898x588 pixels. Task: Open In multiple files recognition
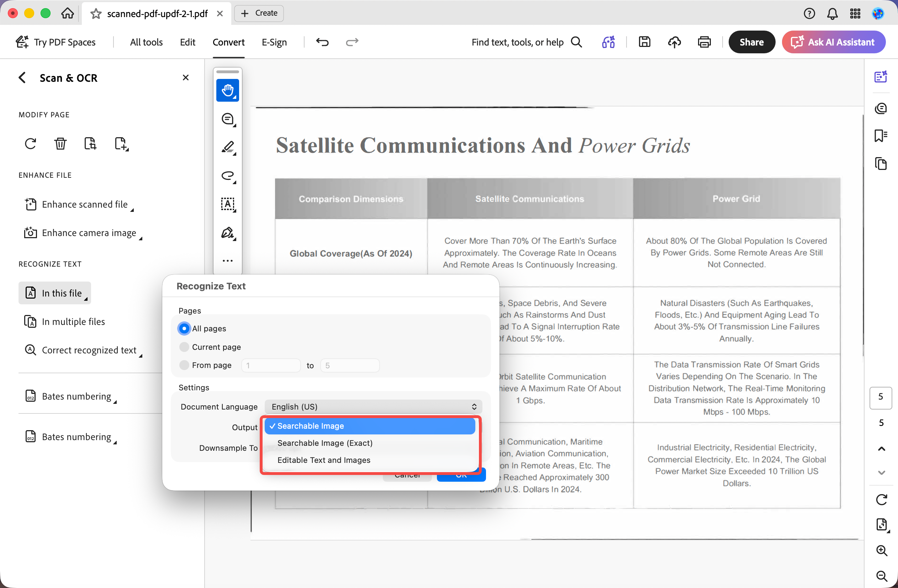point(64,321)
